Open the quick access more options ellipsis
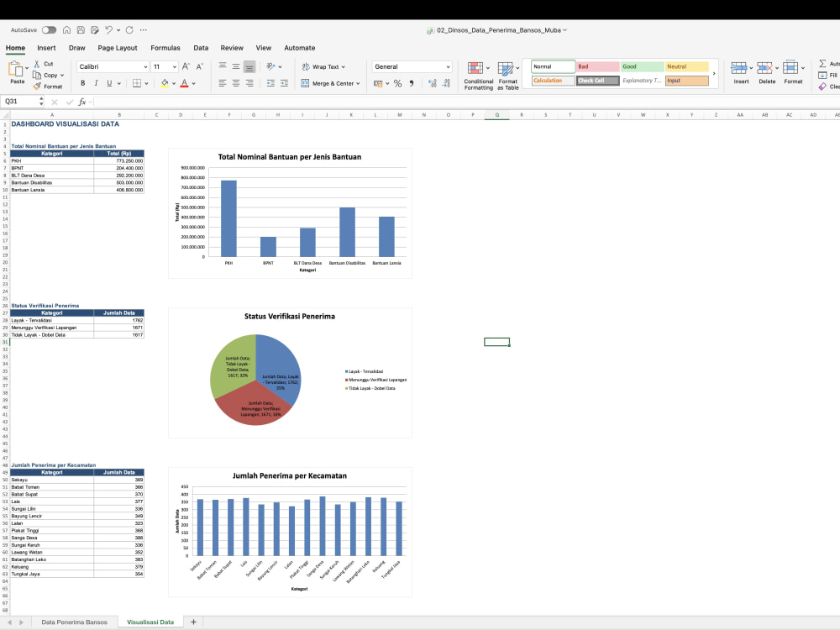The height and width of the screenshot is (630, 840). pos(143,30)
